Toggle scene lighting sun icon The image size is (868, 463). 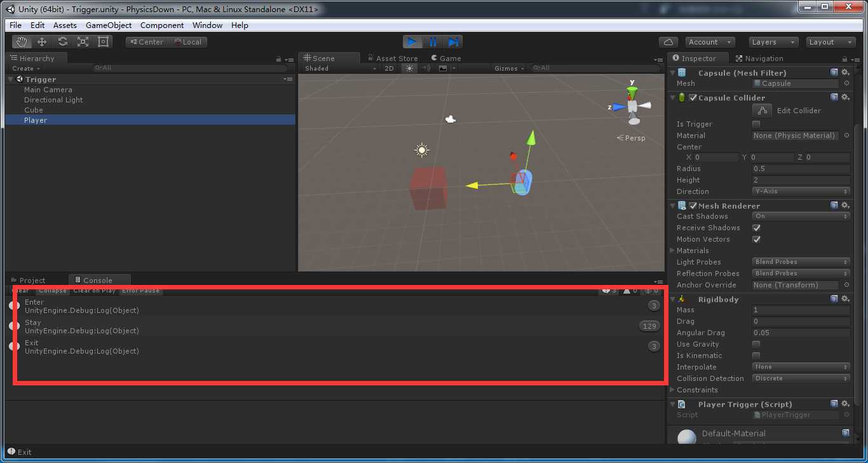[x=409, y=68]
